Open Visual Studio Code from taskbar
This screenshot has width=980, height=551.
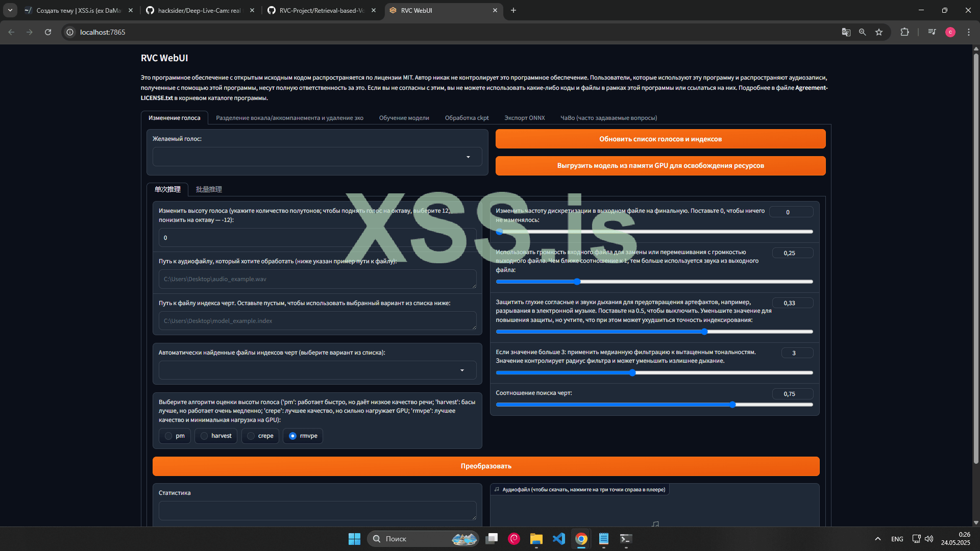tap(559, 539)
